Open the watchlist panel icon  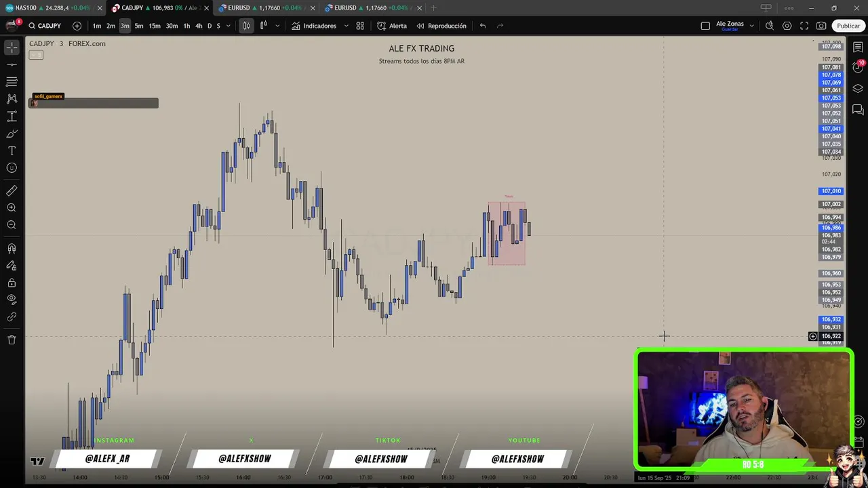point(858,47)
